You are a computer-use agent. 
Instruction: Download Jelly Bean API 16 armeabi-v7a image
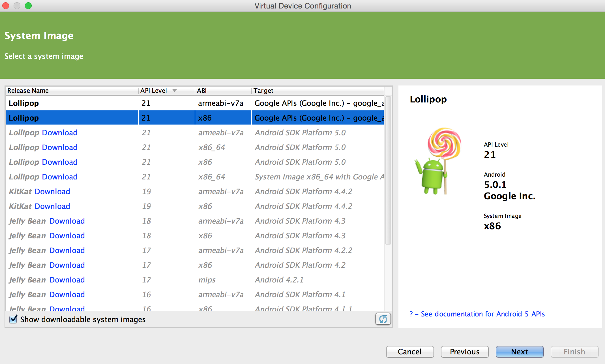[67, 294]
